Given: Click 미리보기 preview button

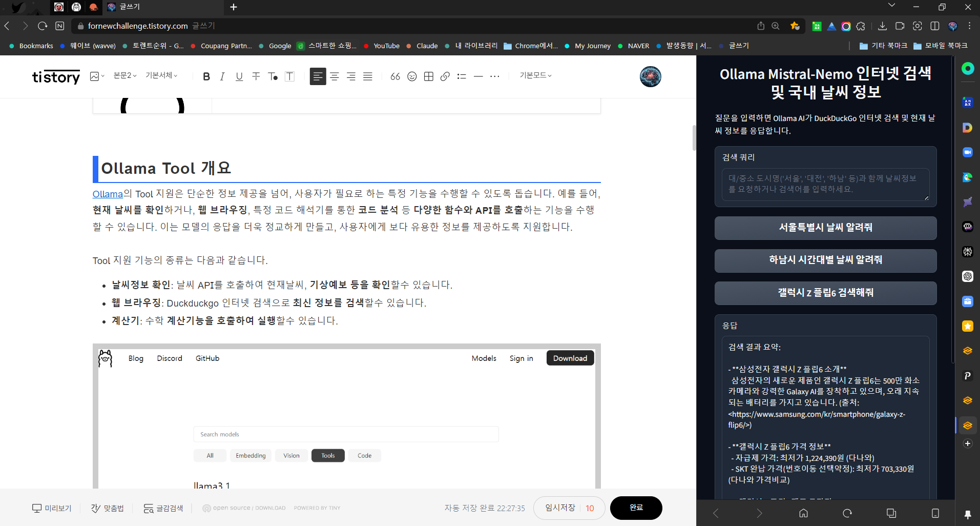Looking at the screenshot, I should point(52,508).
